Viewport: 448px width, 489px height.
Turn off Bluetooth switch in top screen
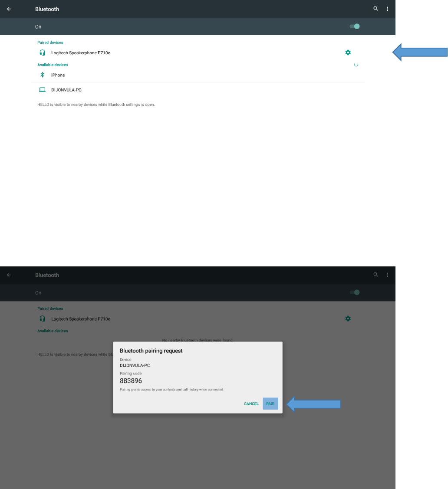pos(355,26)
